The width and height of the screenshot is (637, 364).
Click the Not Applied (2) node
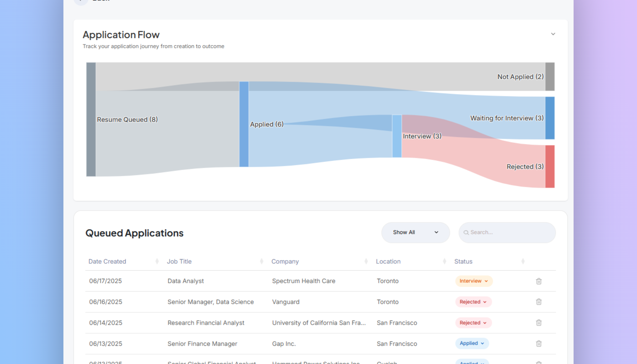[x=550, y=77]
